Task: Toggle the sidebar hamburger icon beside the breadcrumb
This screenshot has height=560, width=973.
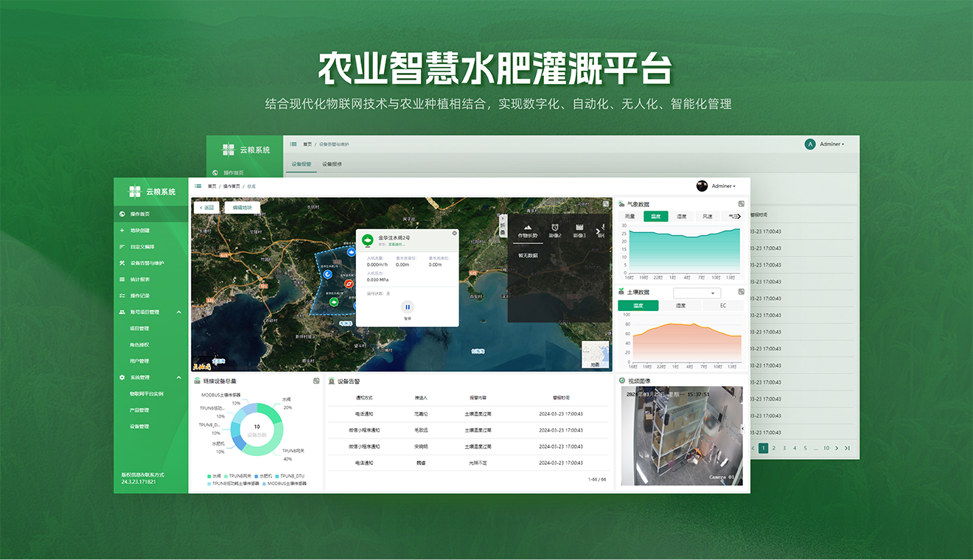Action: [x=198, y=186]
